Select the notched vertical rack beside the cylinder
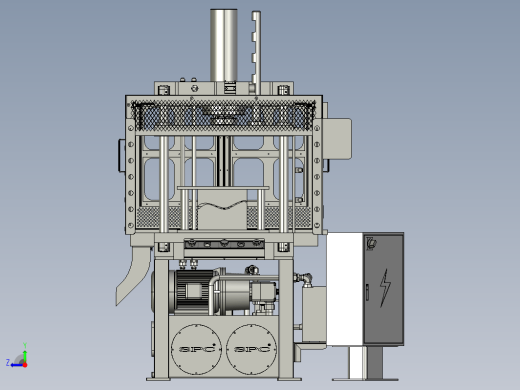520x390 pixels. [x=256, y=53]
